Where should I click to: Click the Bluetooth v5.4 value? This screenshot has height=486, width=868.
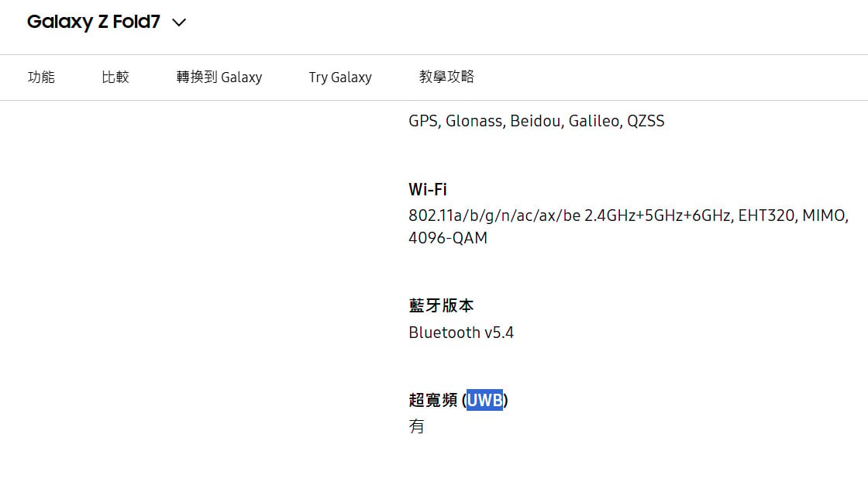(461, 332)
